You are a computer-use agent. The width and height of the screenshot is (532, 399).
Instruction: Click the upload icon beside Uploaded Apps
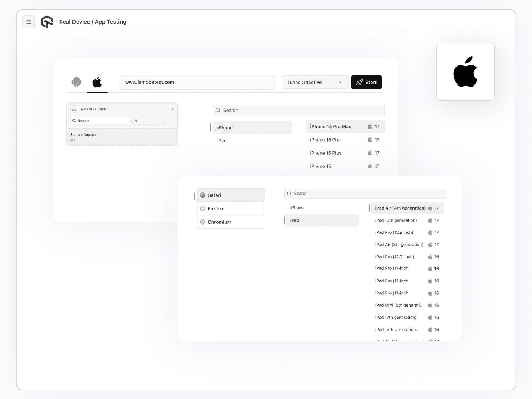point(74,109)
